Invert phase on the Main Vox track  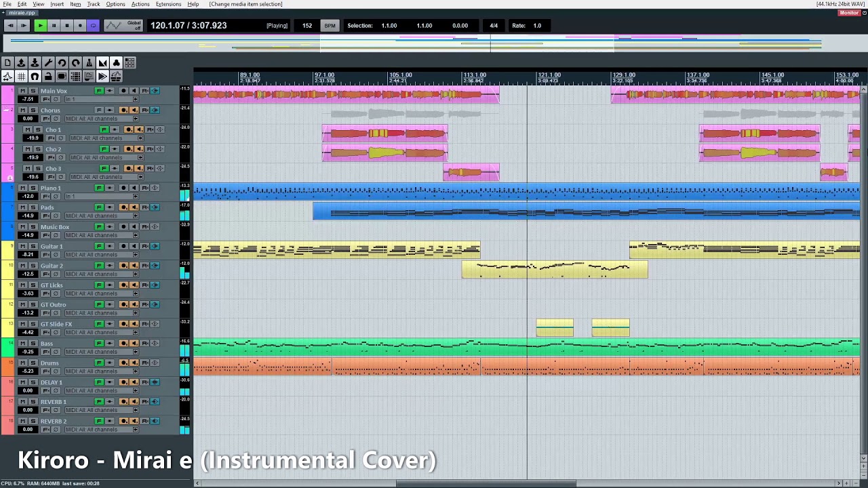(56, 99)
